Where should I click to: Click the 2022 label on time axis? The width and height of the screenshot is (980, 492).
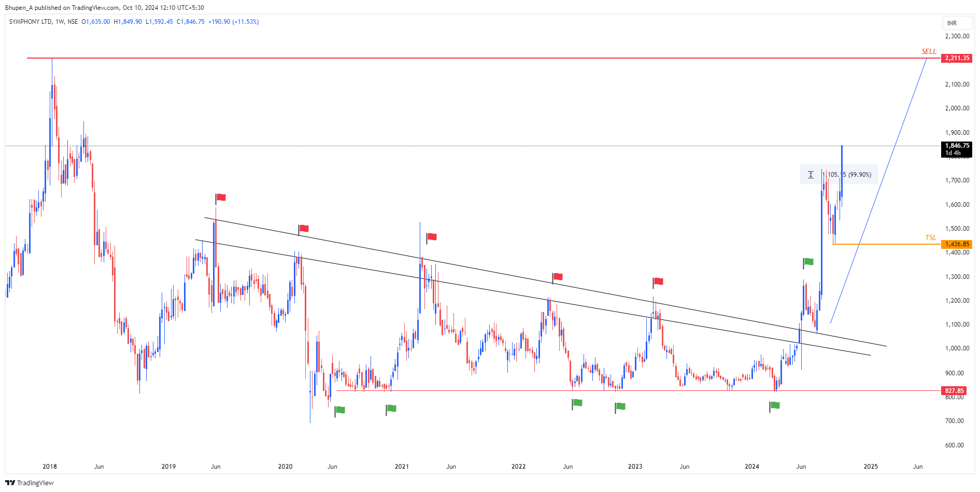518,467
